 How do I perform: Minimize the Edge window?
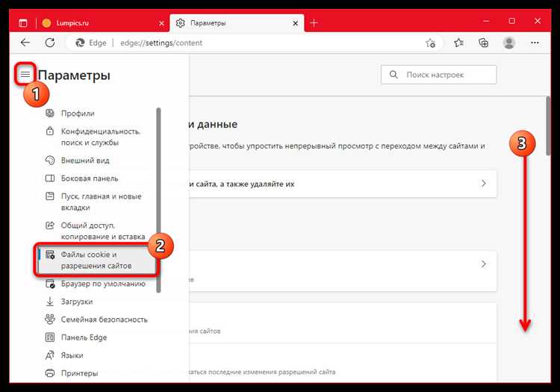point(486,21)
